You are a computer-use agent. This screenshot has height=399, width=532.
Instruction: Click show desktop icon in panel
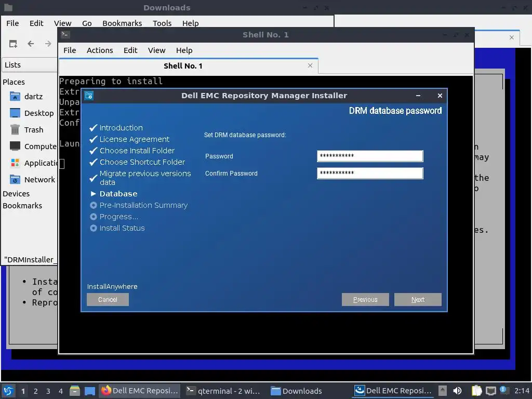[x=90, y=391]
